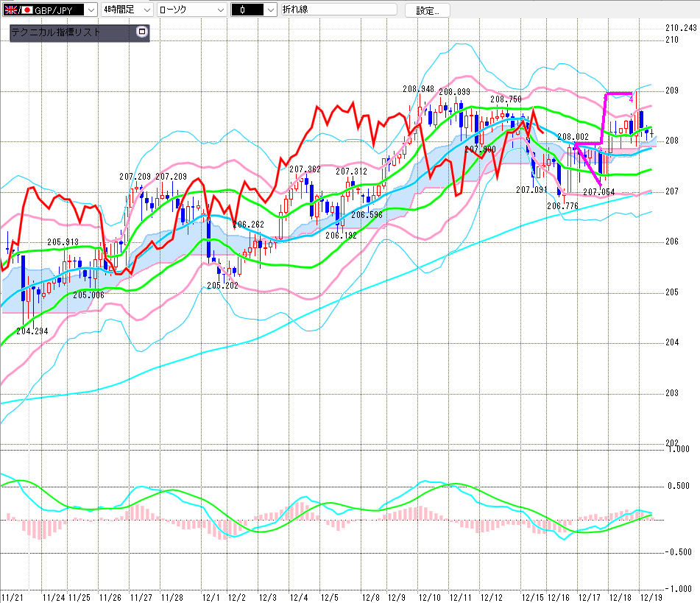Click the 12/10 date on the time axis

tap(429, 596)
